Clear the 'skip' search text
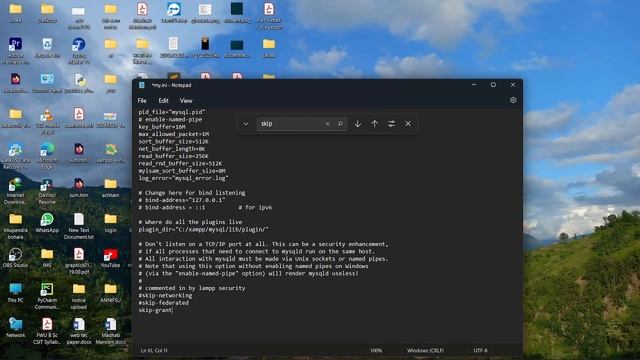Viewport: 640px width, 360px height. click(327, 124)
